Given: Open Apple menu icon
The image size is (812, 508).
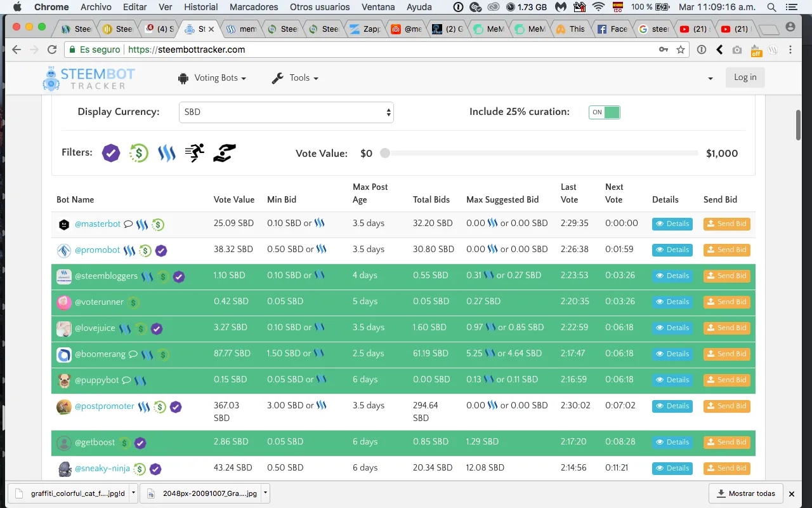Looking at the screenshot, I should pyautogui.click(x=17, y=7).
